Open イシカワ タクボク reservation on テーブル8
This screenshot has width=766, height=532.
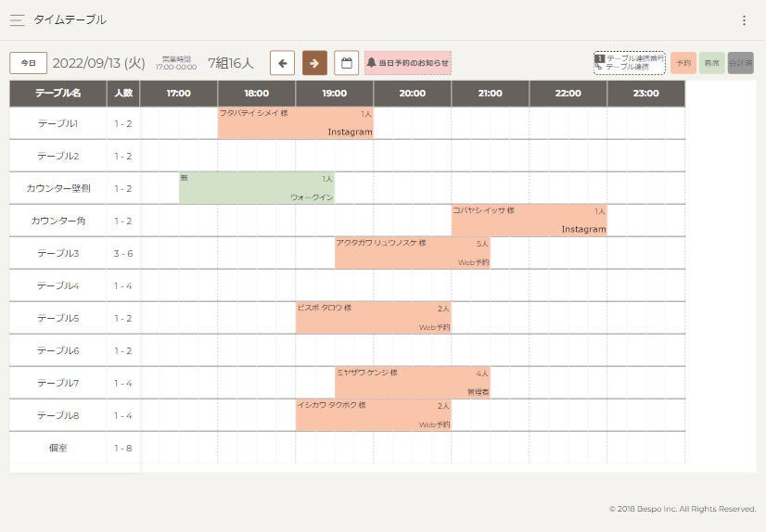tap(373, 415)
